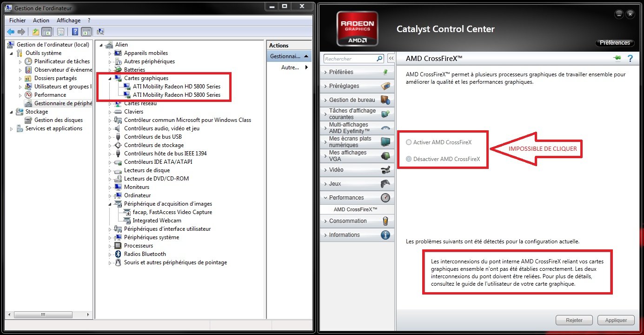The width and height of the screenshot is (644, 335).
Task: Go up one level with the folder icon
Action: pyautogui.click(x=36, y=32)
